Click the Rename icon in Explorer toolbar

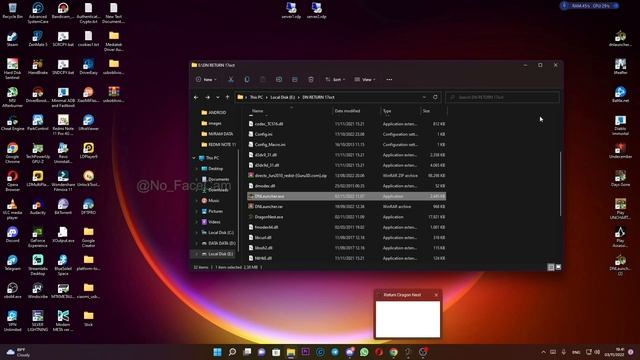click(279, 80)
